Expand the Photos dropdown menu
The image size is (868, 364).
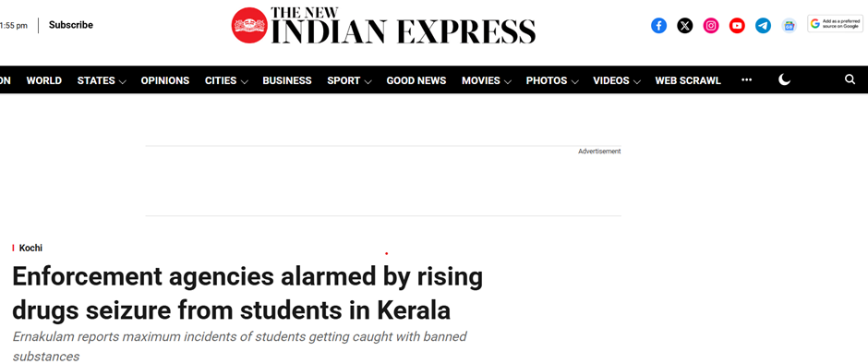(552, 81)
